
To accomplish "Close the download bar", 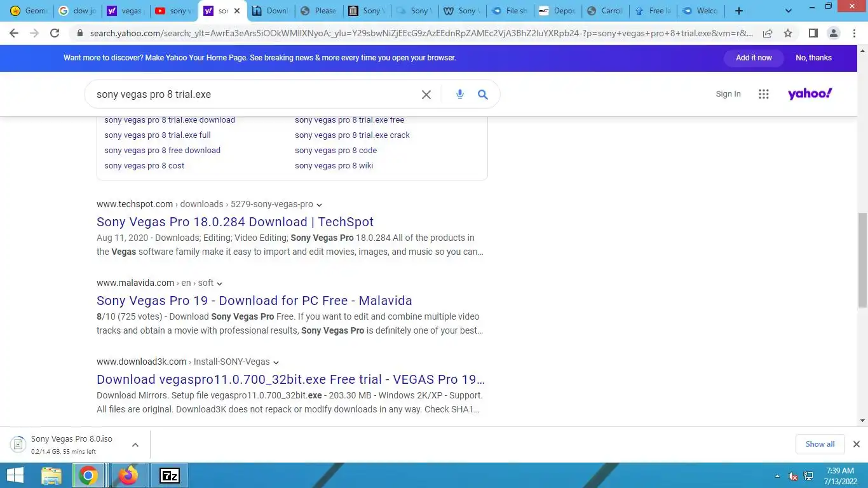I will click(856, 444).
